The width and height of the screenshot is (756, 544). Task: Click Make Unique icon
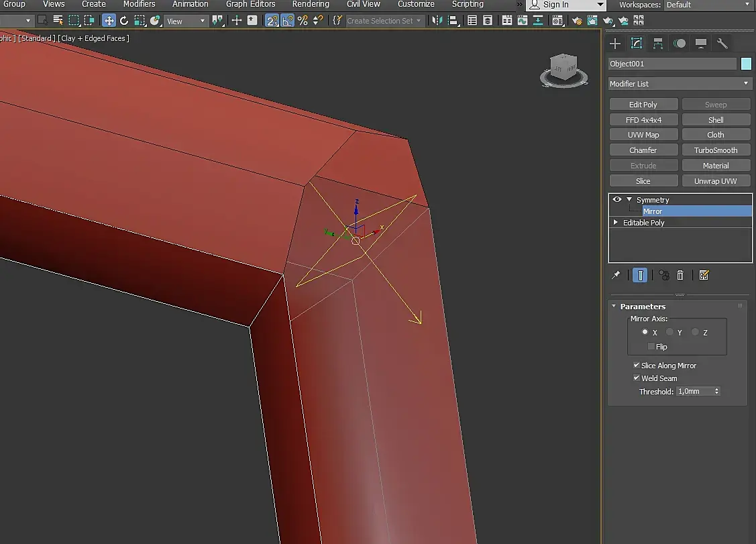(x=664, y=275)
